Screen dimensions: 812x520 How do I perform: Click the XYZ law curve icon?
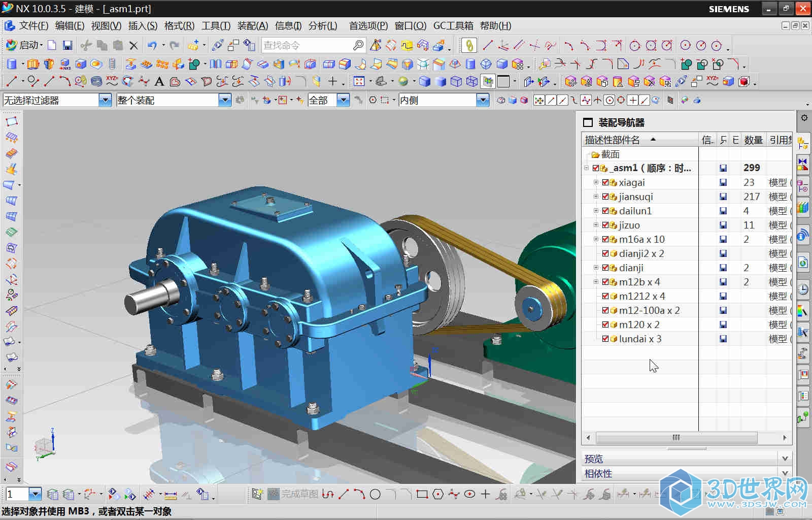click(x=112, y=81)
